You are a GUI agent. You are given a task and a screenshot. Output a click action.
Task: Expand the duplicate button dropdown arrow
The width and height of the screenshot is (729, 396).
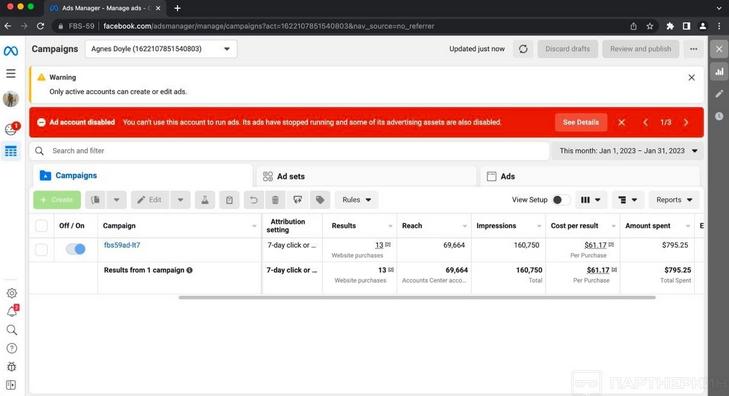[117, 200]
